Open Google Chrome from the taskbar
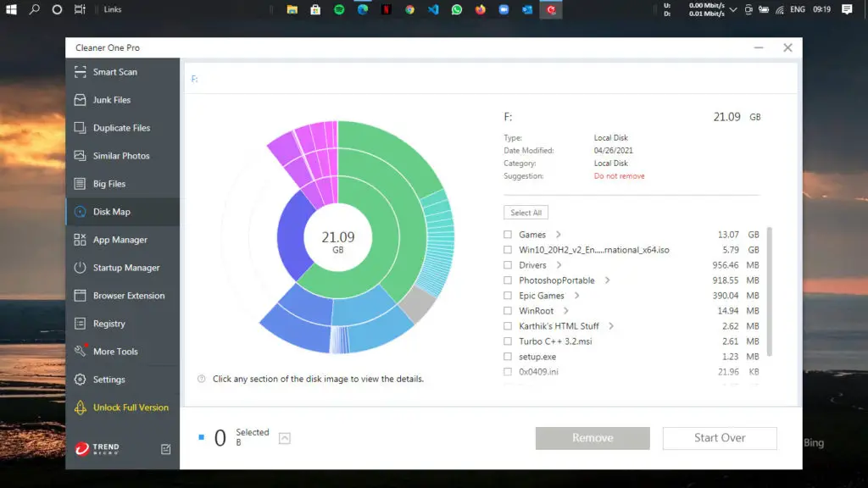The height and width of the screenshot is (488, 868). click(x=409, y=9)
